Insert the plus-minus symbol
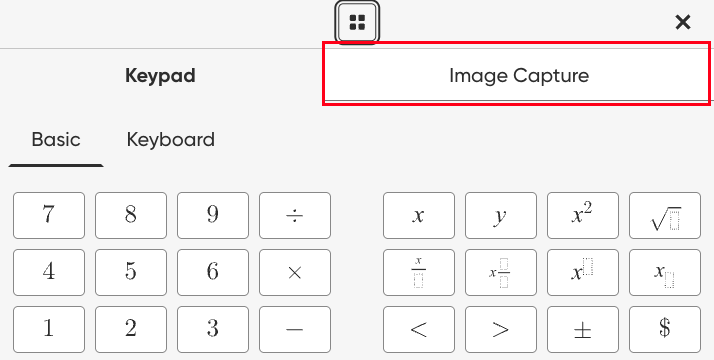The width and height of the screenshot is (714, 360). (x=583, y=330)
